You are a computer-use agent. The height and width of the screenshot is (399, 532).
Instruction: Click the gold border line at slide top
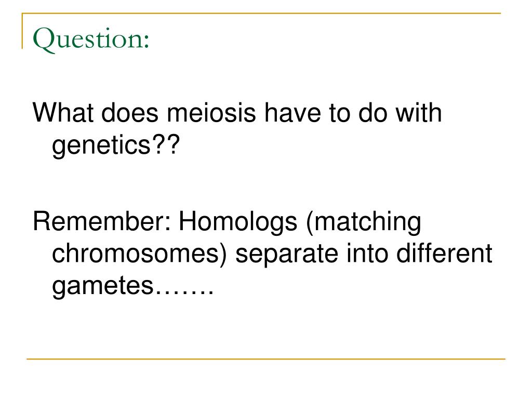tap(261, 13)
